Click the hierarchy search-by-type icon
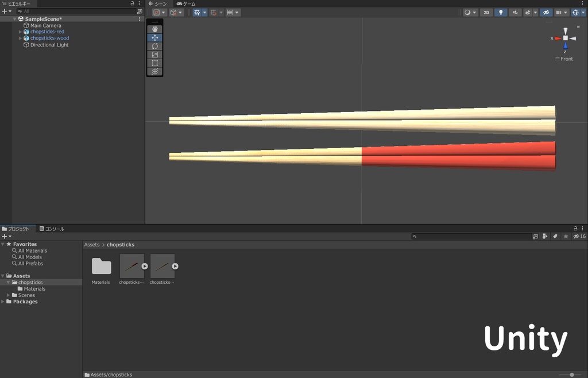588x378 pixels. [140, 11]
